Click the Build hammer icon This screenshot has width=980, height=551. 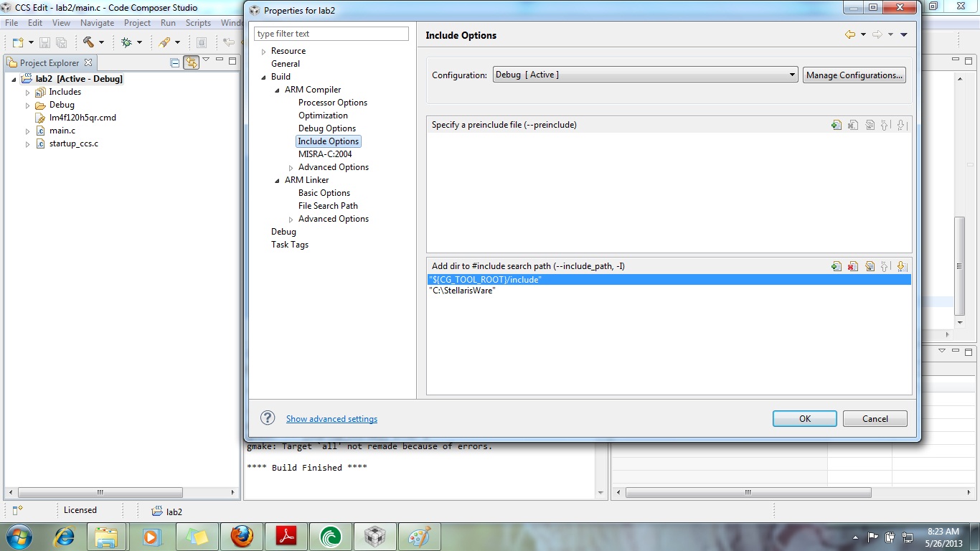click(88, 42)
